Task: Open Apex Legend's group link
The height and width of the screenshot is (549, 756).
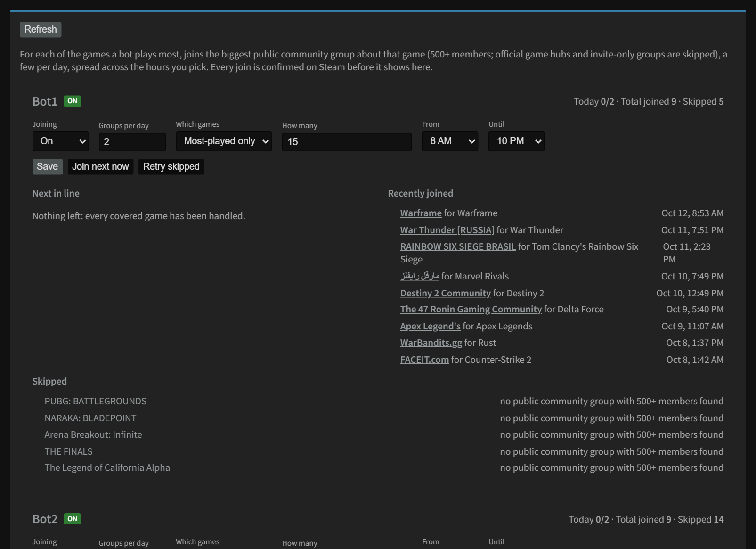Action: click(x=431, y=326)
